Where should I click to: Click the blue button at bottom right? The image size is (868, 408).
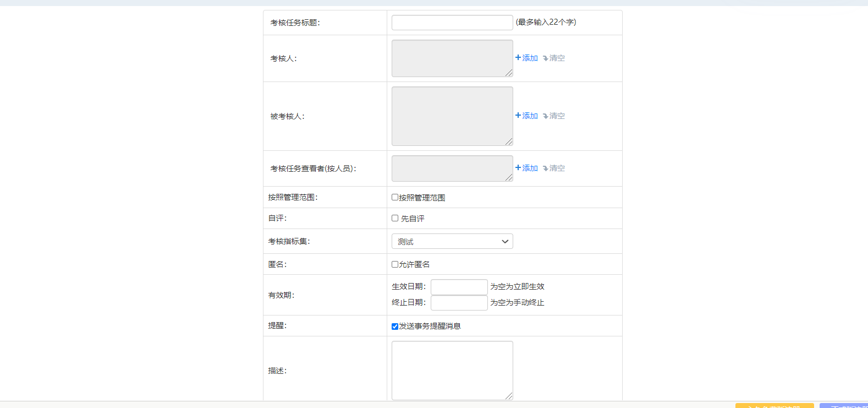(843, 406)
